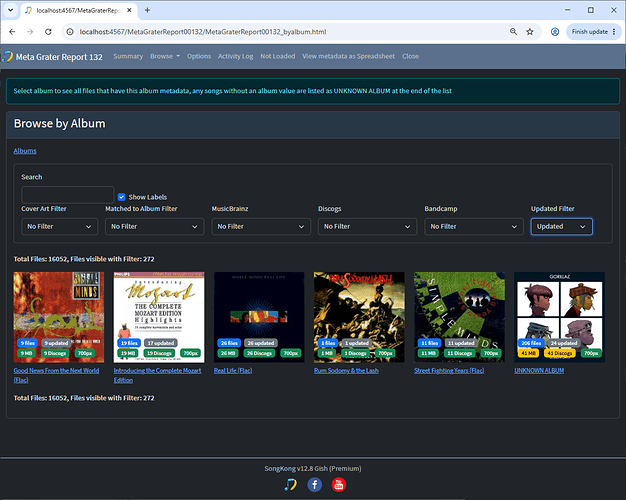
Task: Open the Updated Filter dropdown
Action: (562, 226)
